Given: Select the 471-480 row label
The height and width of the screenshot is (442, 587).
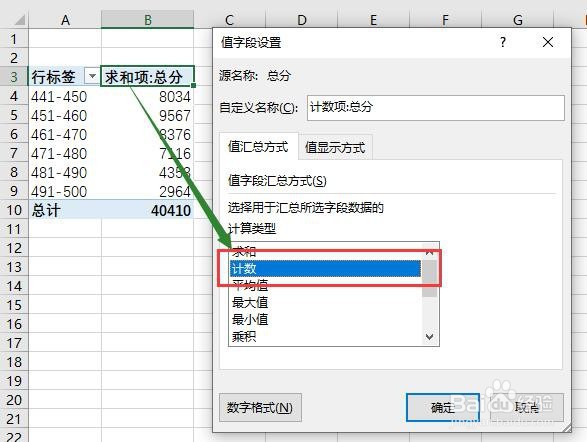Looking at the screenshot, I should [65, 153].
